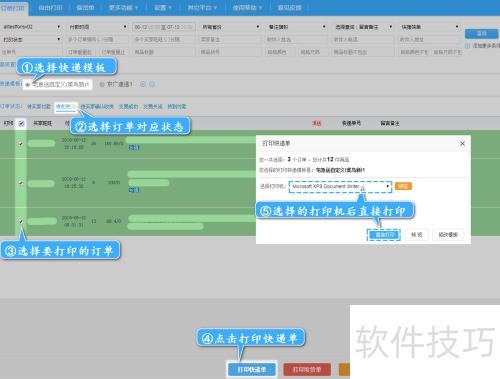The width and height of the screenshot is (500, 379).
Task: Open the 所有省份 province dropdown
Action: pyautogui.click(x=230, y=27)
